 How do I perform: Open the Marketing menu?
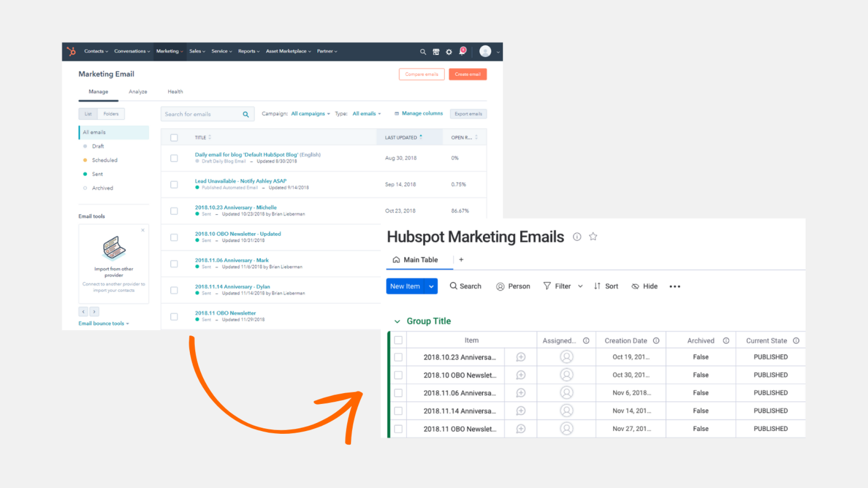tap(170, 52)
